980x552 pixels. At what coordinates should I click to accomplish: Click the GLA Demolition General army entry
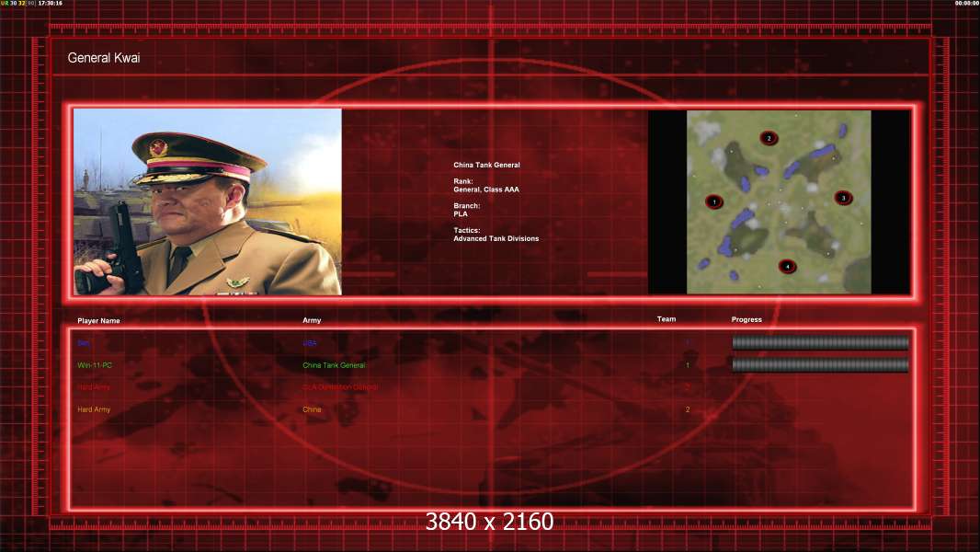tap(340, 387)
